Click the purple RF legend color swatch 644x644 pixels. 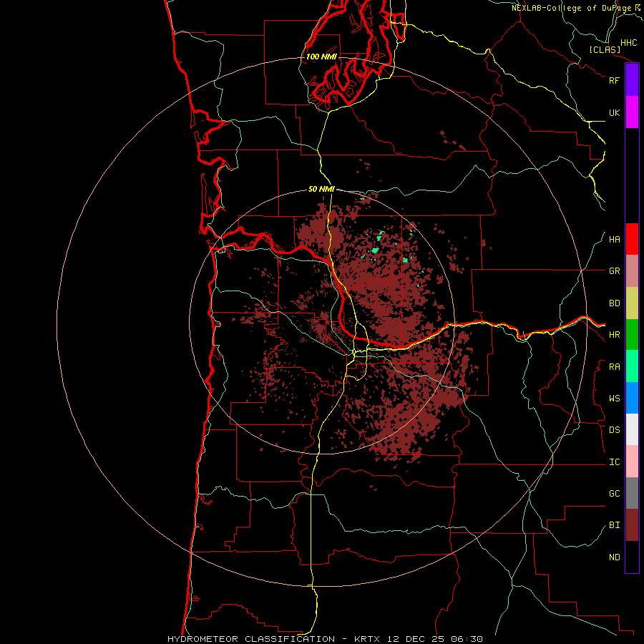coord(632,80)
